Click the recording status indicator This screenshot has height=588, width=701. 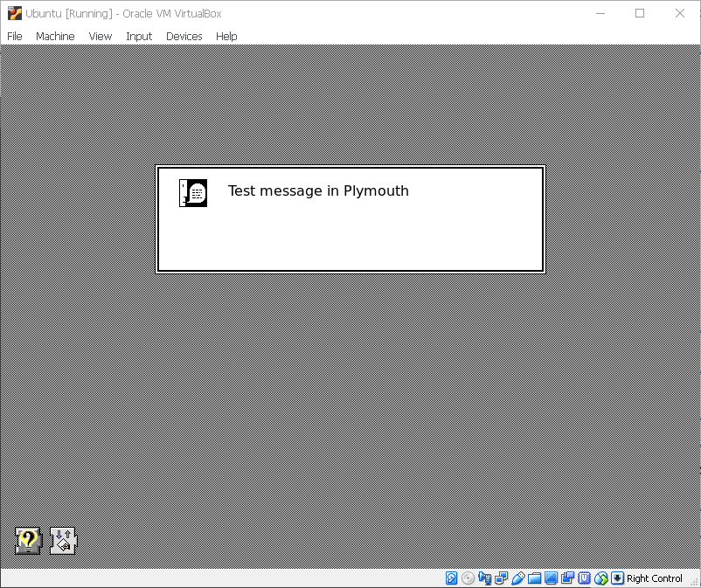pyautogui.click(x=566, y=578)
